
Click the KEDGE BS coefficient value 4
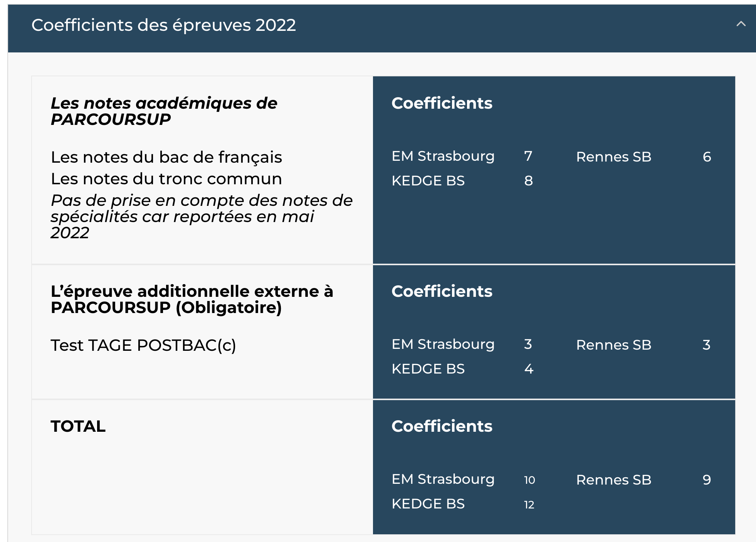[529, 369]
